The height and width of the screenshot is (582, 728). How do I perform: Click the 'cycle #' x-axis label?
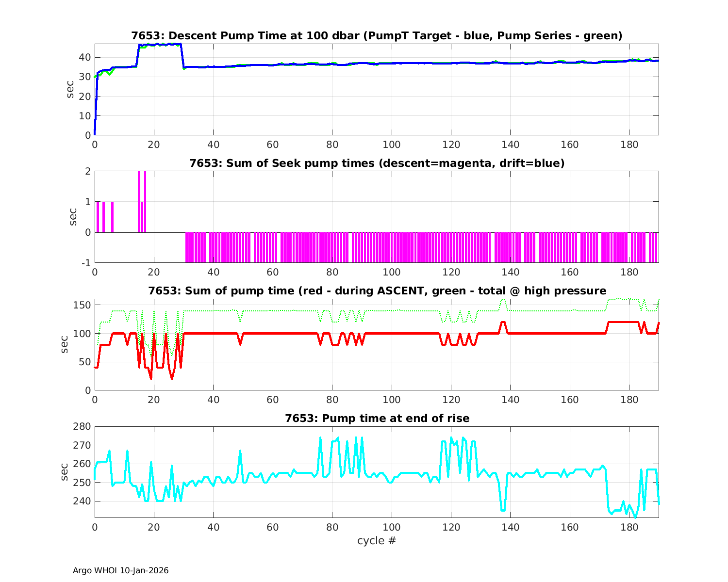tap(377, 540)
